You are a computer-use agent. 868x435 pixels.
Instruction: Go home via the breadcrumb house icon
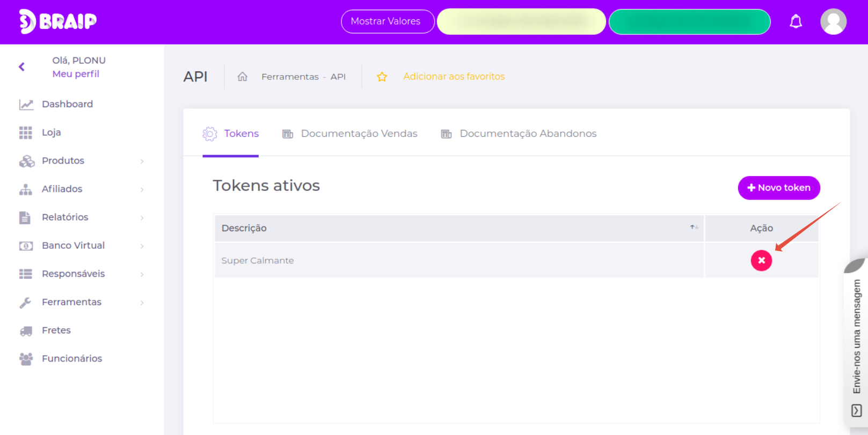pos(243,77)
